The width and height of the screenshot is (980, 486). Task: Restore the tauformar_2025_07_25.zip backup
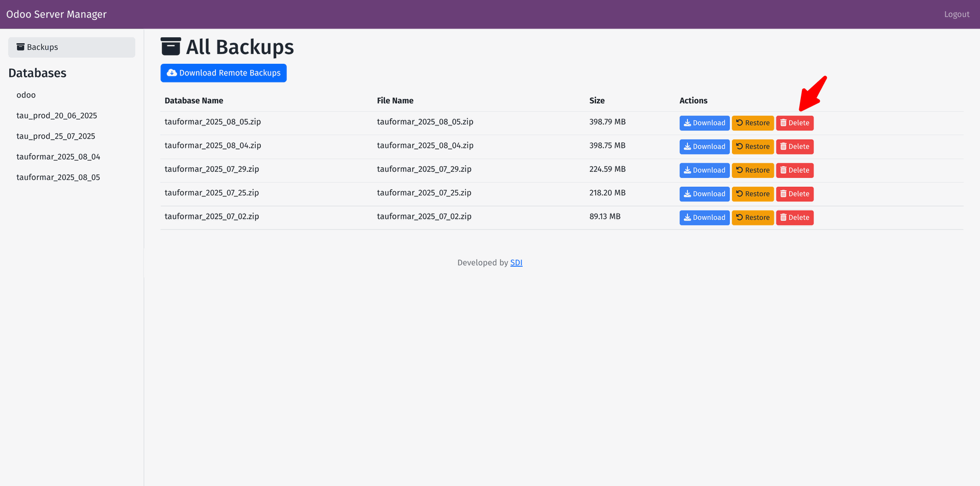point(752,194)
